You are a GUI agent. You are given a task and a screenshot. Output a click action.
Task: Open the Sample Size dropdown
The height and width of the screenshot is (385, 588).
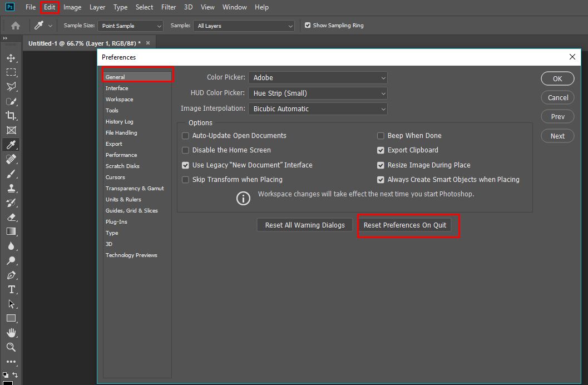click(x=130, y=25)
